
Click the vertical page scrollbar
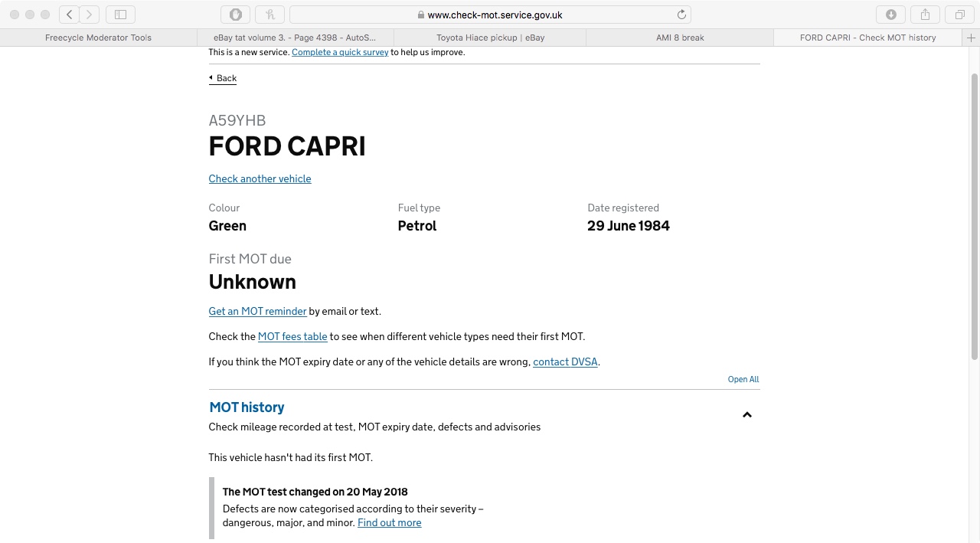coord(975,216)
